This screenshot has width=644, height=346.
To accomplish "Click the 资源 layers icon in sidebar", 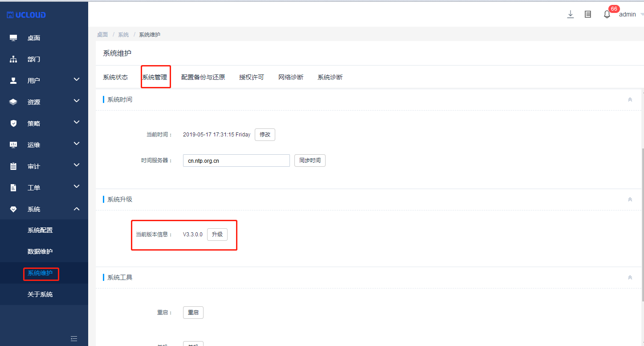I will coord(13,102).
